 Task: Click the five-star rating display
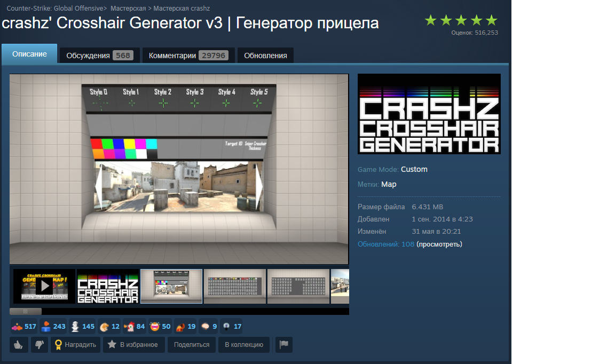pos(461,20)
